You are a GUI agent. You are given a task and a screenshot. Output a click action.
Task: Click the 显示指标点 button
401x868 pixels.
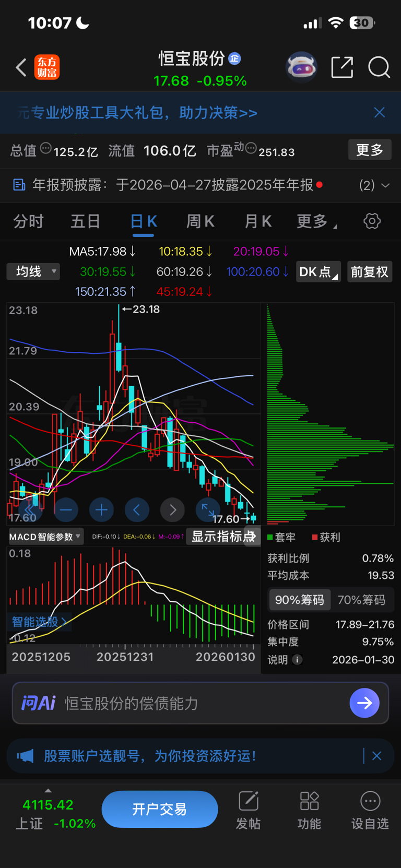click(223, 537)
